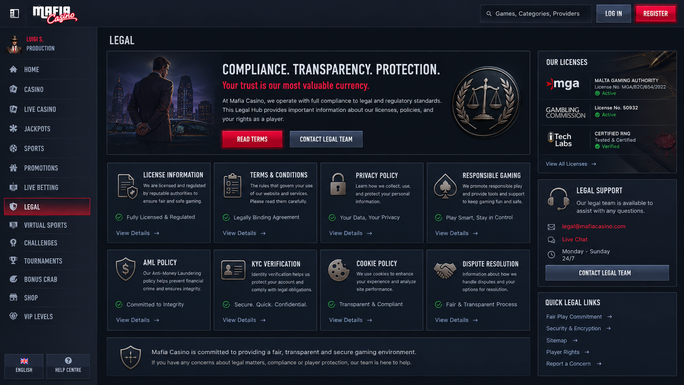View Details under License Information

tap(137, 233)
